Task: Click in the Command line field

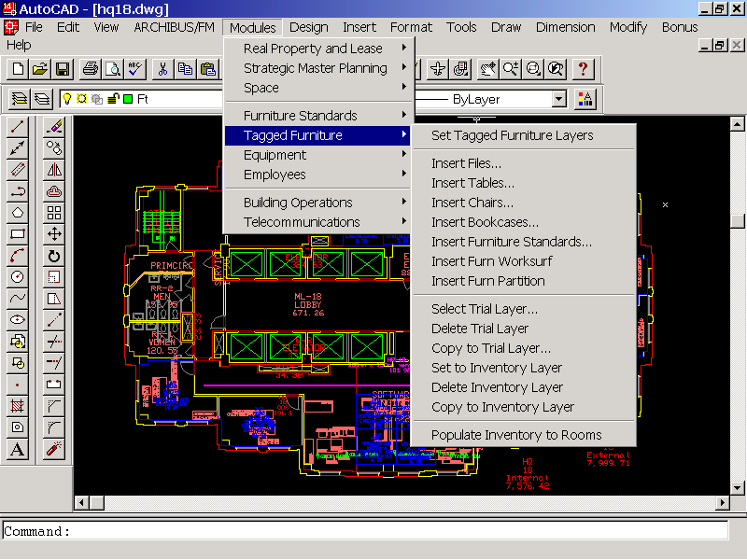Action: coord(365,531)
